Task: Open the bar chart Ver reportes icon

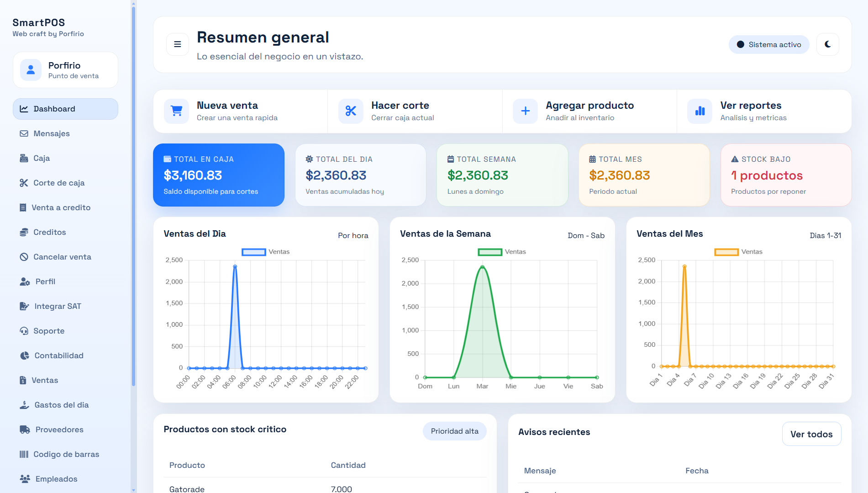Action: (x=700, y=111)
